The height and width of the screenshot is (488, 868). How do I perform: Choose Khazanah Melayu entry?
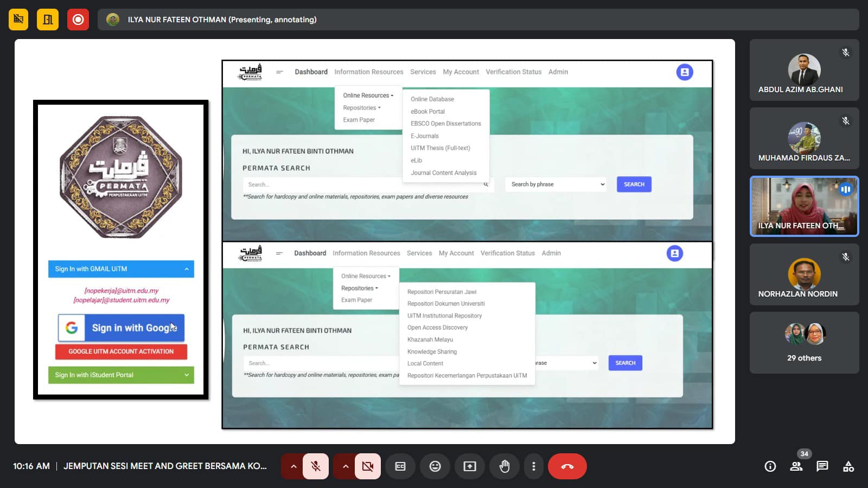click(430, 339)
